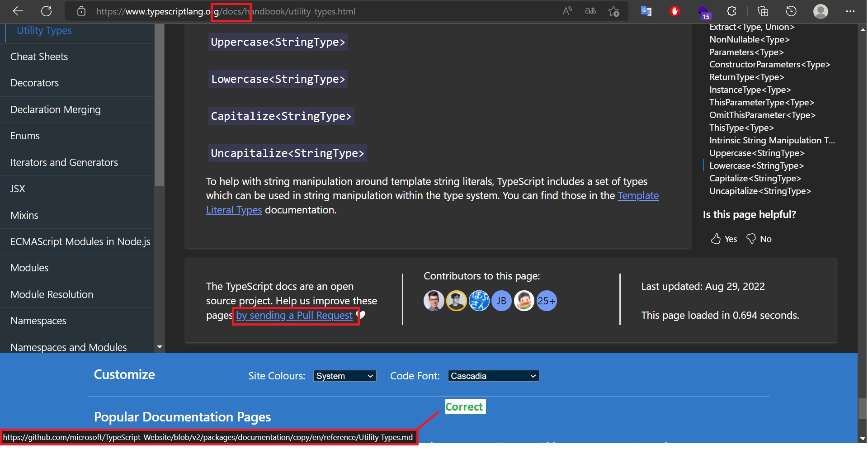Image resolution: width=868 pixels, height=454 pixels.
Task: Jump to NonNullable<Type> in page outline
Action: click(749, 39)
